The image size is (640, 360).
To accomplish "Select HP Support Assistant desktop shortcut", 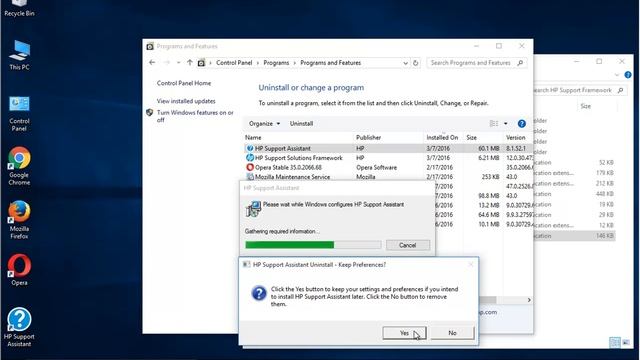I will pos(19,327).
